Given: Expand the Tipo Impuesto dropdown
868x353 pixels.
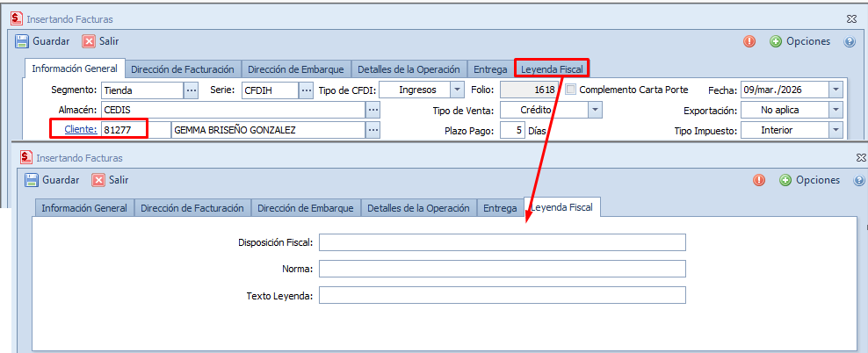Looking at the screenshot, I should (835, 130).
